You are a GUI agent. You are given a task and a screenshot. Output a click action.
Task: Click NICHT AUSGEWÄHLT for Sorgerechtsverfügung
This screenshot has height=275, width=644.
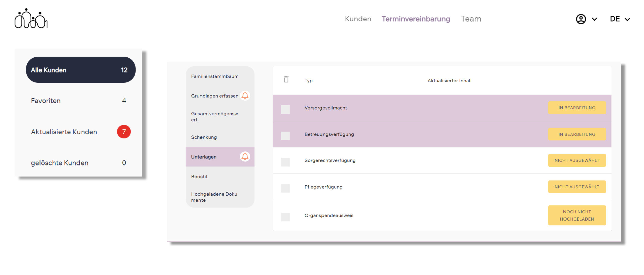pyautogui.click(x=577, y=160)
